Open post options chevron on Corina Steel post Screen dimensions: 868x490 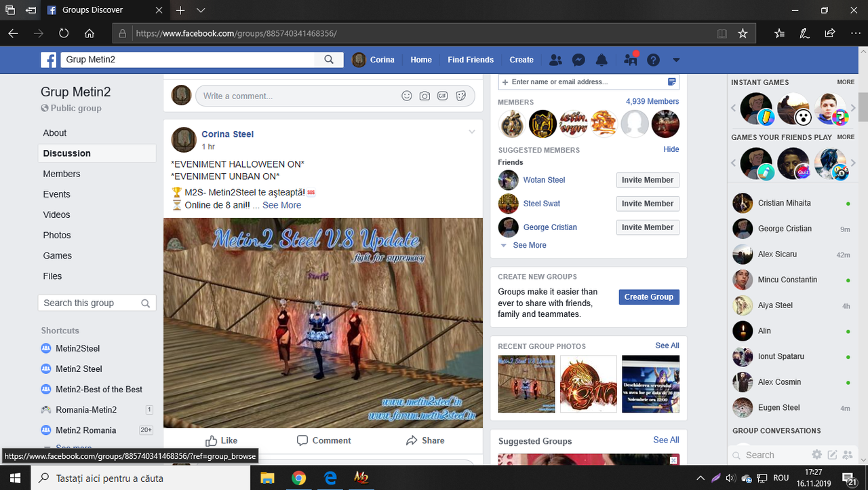pyautogui.click(x=472, y=132)
